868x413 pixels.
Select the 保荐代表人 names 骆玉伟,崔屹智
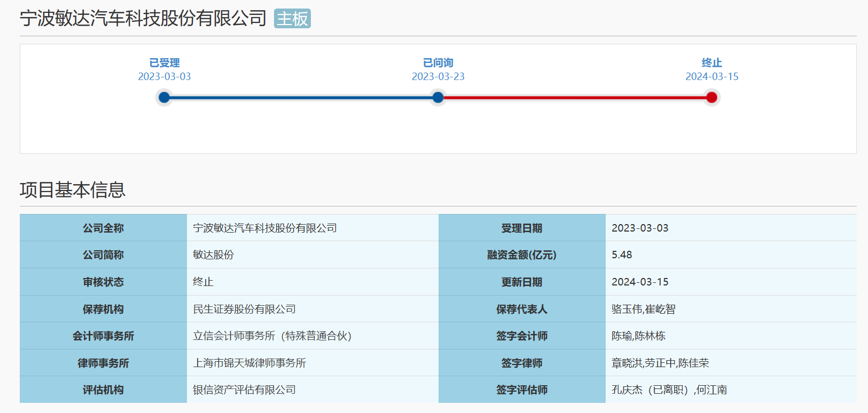tap(643, 309)
